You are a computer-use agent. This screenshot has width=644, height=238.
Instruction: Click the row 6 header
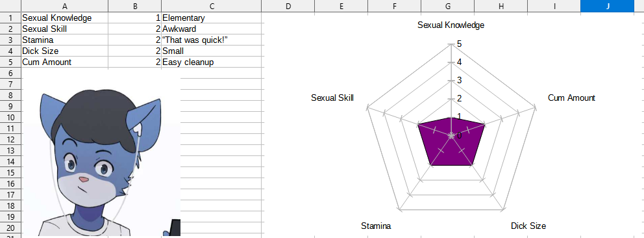pos(10,73)
